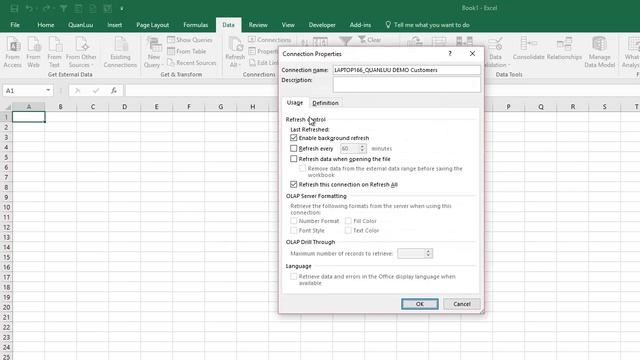Click Cancel in Connection Properties
The height and width of the screenshot is (360, 640).
[x=462, y=304]
